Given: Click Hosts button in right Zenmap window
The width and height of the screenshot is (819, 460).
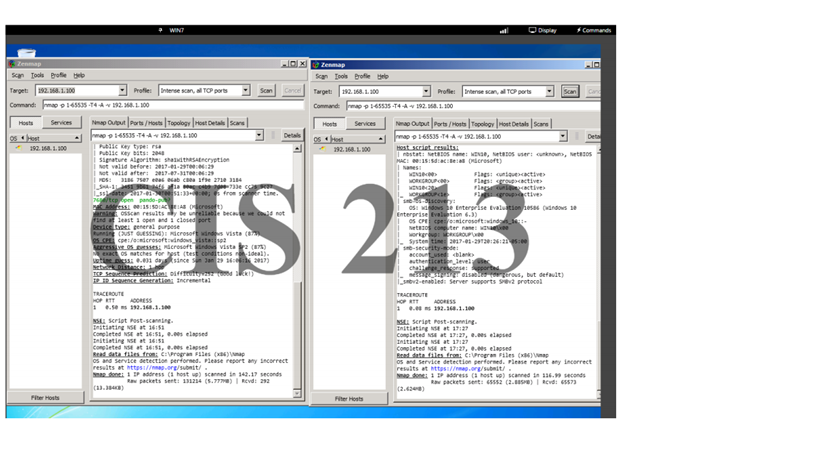Looking at the screenshot, I should point(330,124).
